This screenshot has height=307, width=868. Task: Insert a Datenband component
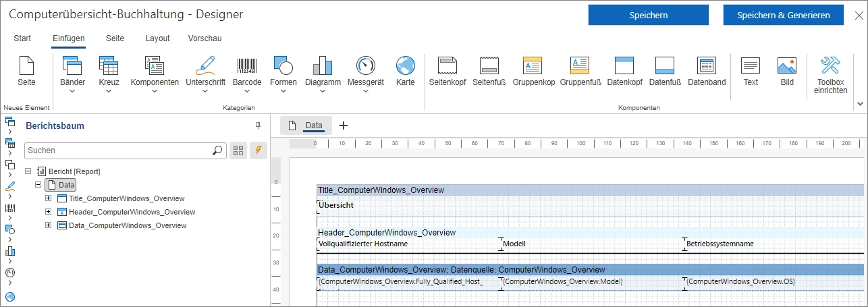pos(707,72)
